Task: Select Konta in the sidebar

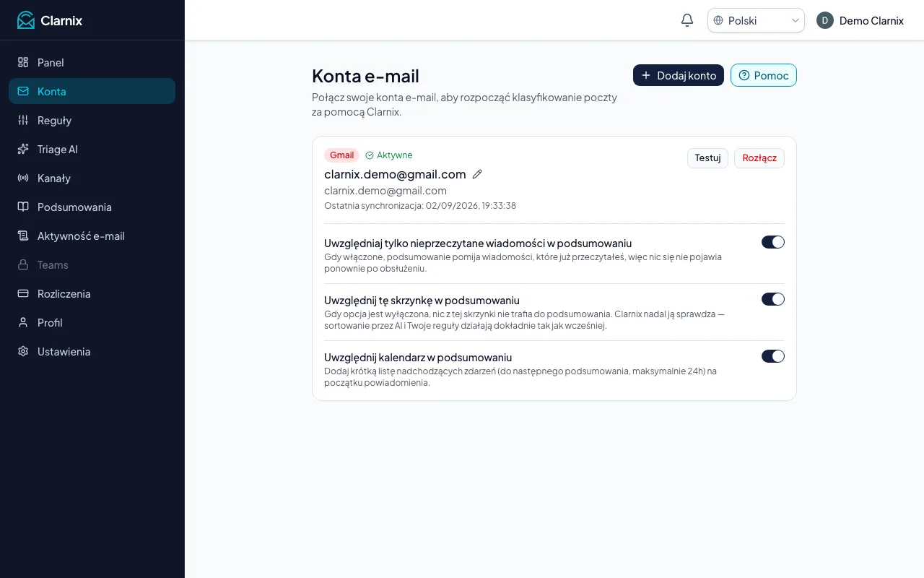Action: [x=92, y=91]
